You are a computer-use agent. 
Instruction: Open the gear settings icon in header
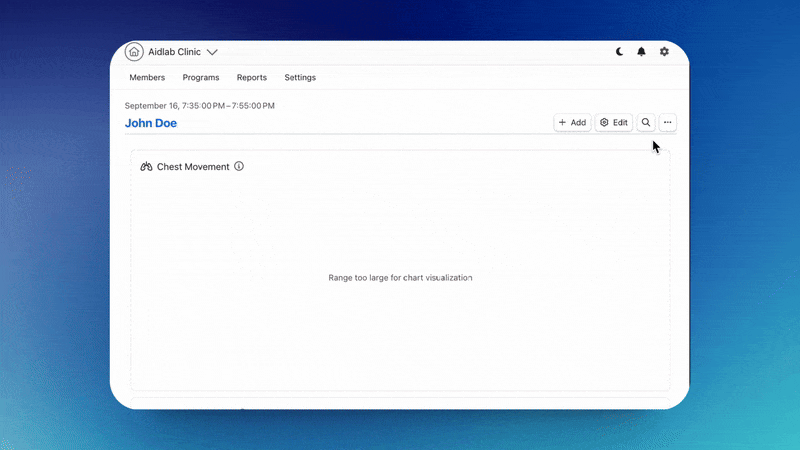click(664, 52)
